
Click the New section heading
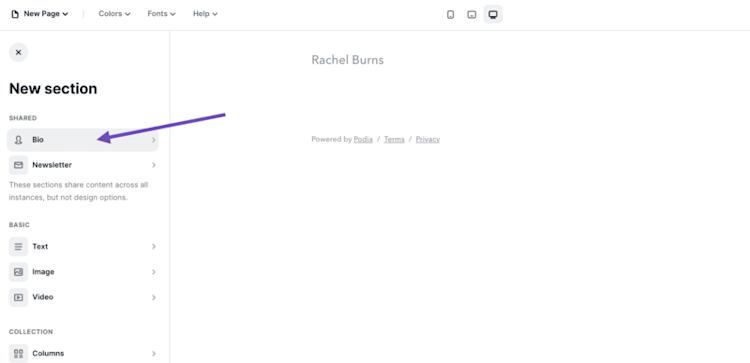click(x=53, y=89)
